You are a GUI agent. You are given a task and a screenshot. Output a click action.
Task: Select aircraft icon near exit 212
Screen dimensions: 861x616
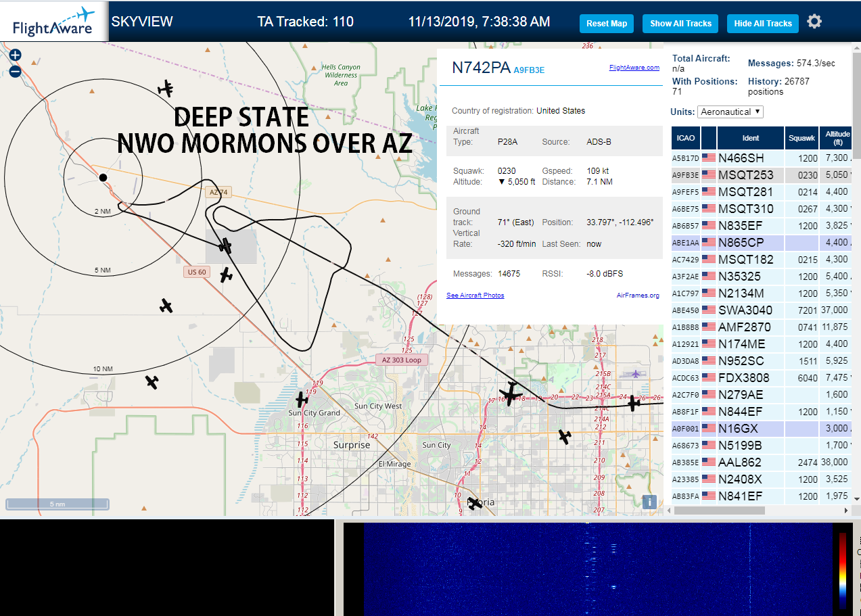[565, 437]
